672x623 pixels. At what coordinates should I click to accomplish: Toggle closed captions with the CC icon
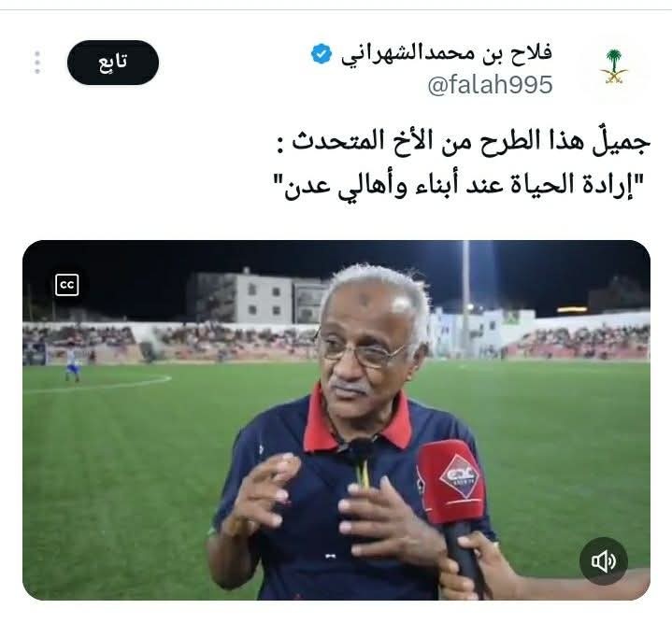[x=67, y=285]
